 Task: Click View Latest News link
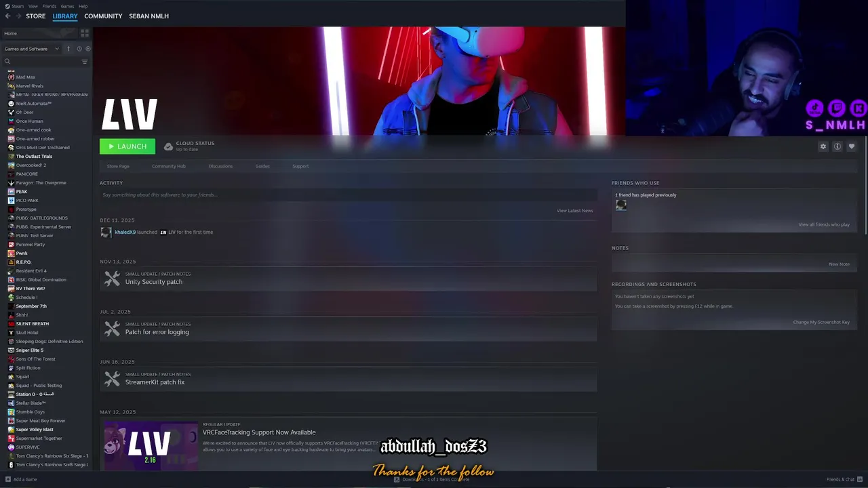tap(575, 211)
